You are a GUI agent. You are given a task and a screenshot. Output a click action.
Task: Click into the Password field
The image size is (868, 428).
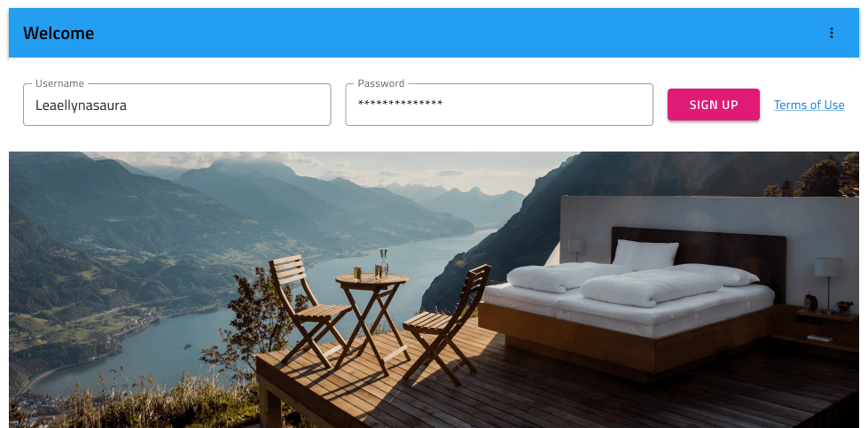499,105
